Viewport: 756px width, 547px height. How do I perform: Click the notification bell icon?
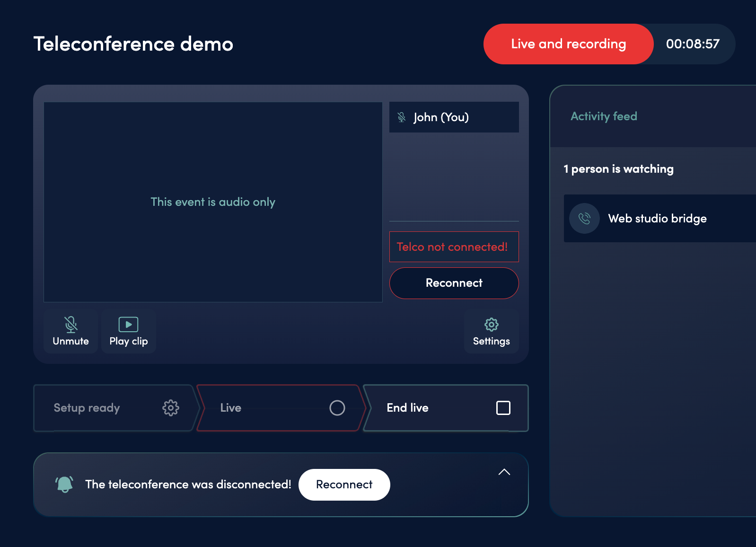pyautogui.click(x=65, y=484)
